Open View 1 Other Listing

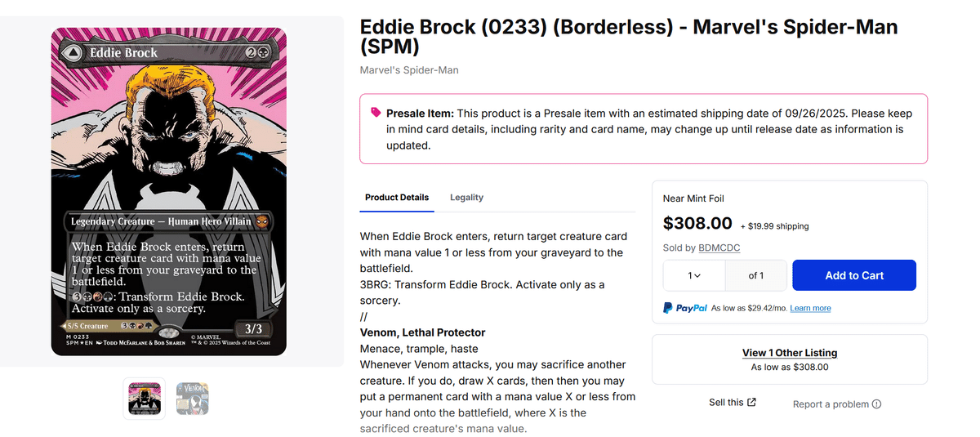[x=789, y=353]
